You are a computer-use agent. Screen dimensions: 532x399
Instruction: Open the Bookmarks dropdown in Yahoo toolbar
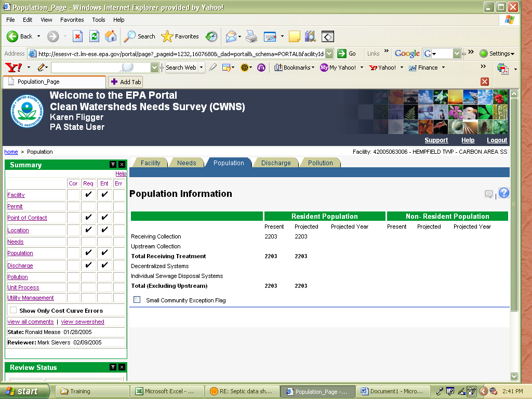[294, 68]
